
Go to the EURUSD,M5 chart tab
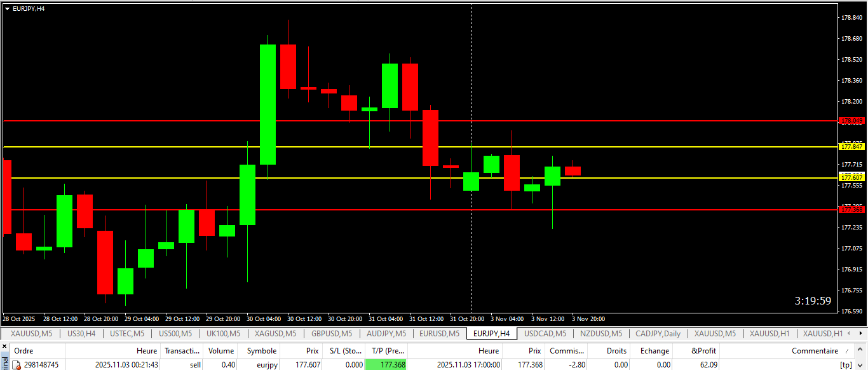[x=439, y=333]
